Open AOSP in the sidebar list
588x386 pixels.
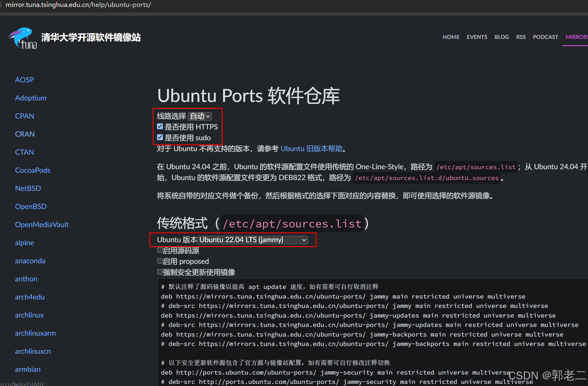(x=24, y=80)
